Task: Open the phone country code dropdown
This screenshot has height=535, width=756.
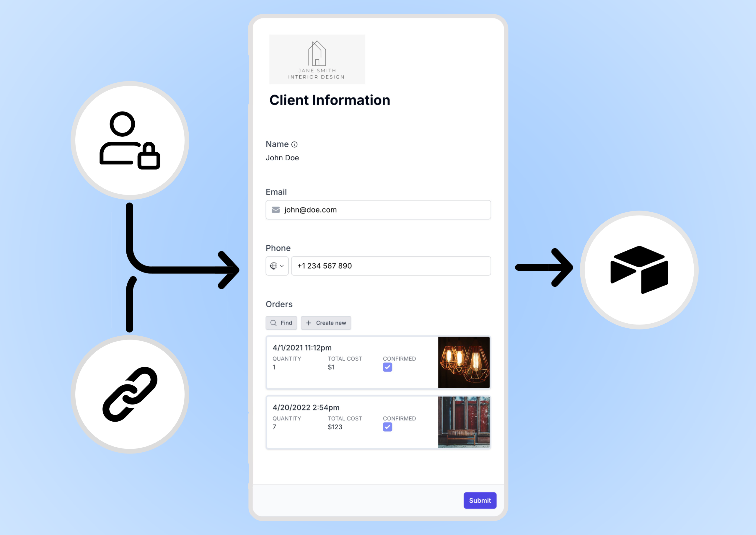Action: pyautogui.click(x=277, y=266)
